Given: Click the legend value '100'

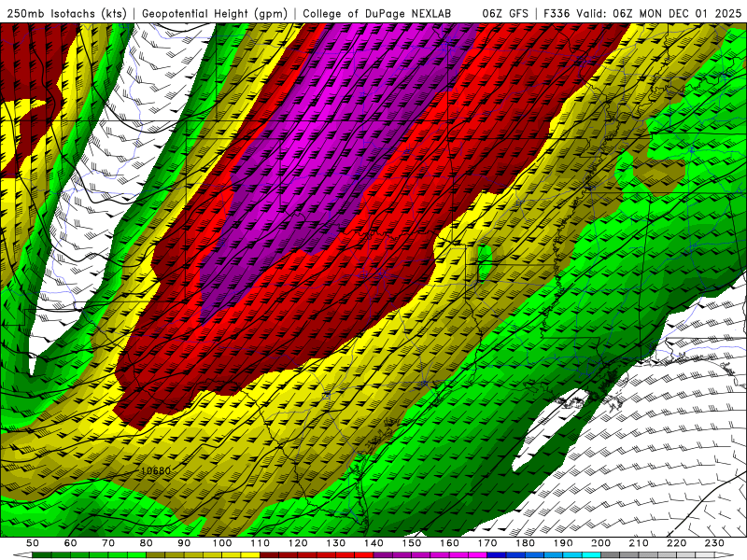Looking at the screenshot, I should [x=222, y=543].
